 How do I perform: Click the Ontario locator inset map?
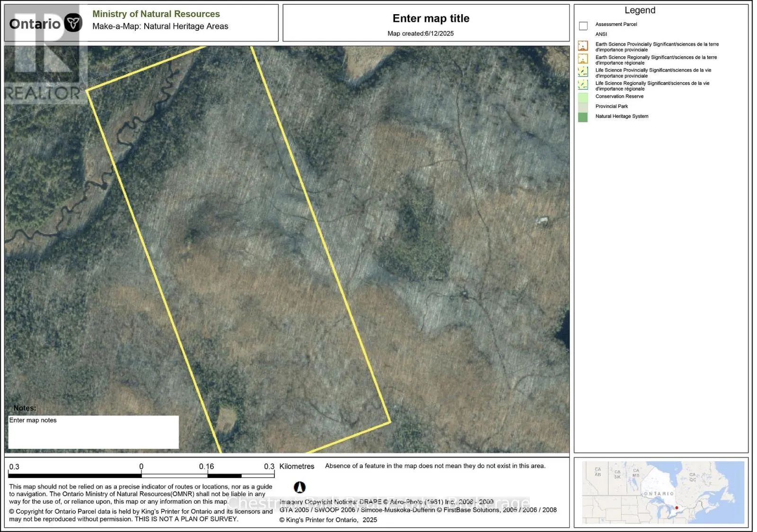(x=663, y=492)
